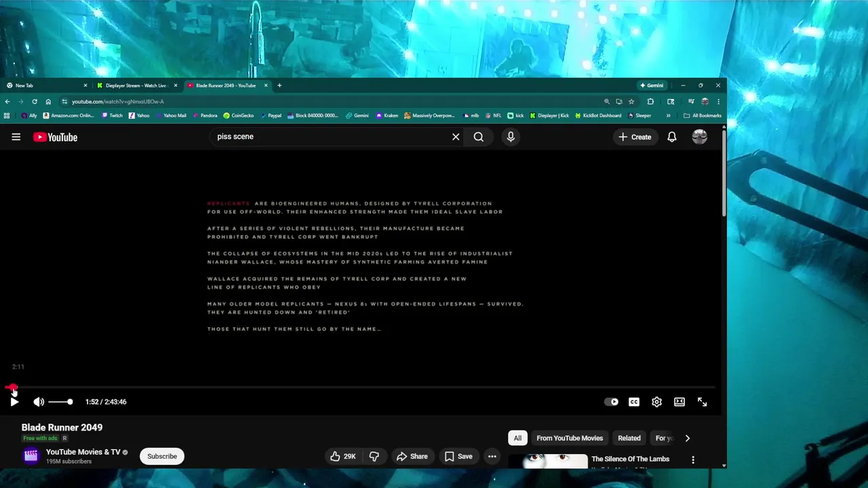Open the apps grid in bookmarks bar
The height and width of the screenshot is (488, 868).
(x=7, y=116)
